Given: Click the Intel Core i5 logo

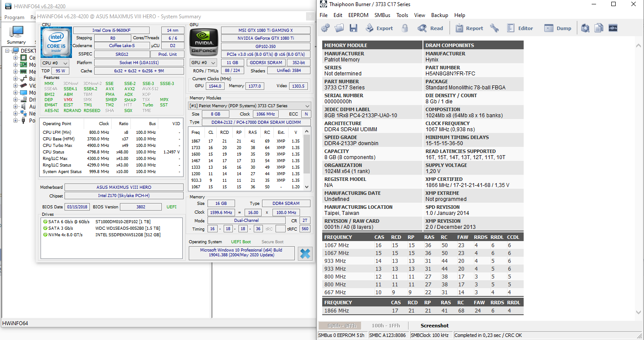Looking at the screenshot, I should click(x=56, y=42).
